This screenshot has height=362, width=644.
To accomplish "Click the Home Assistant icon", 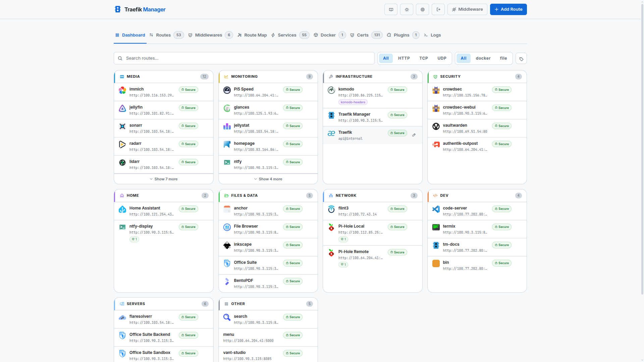I will [122, 209].
